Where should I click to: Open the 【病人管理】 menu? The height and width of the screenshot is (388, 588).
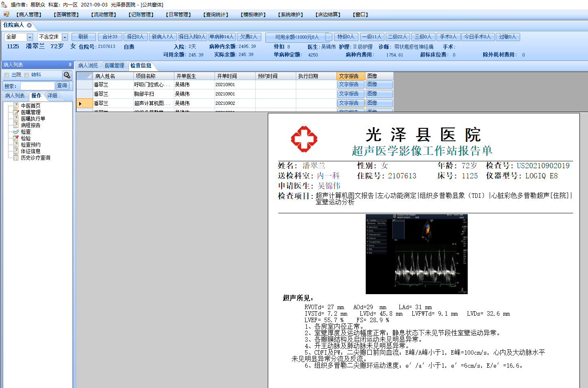28,15
